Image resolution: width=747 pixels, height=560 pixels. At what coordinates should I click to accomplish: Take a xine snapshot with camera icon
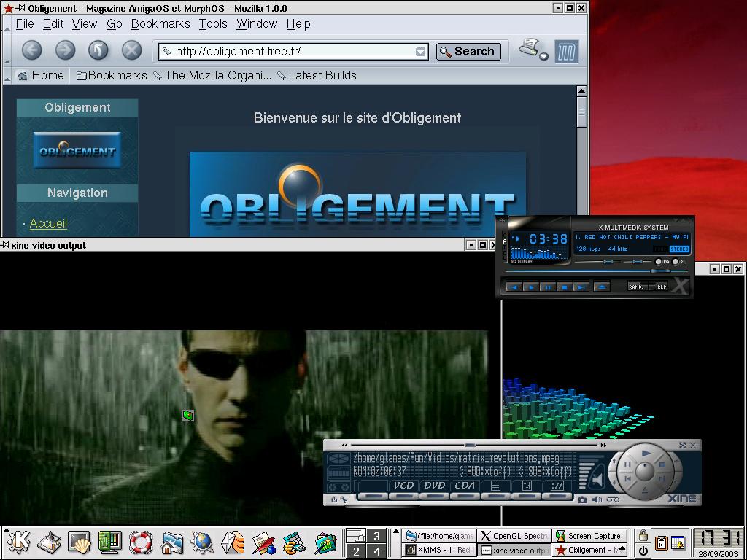(581, 499)
